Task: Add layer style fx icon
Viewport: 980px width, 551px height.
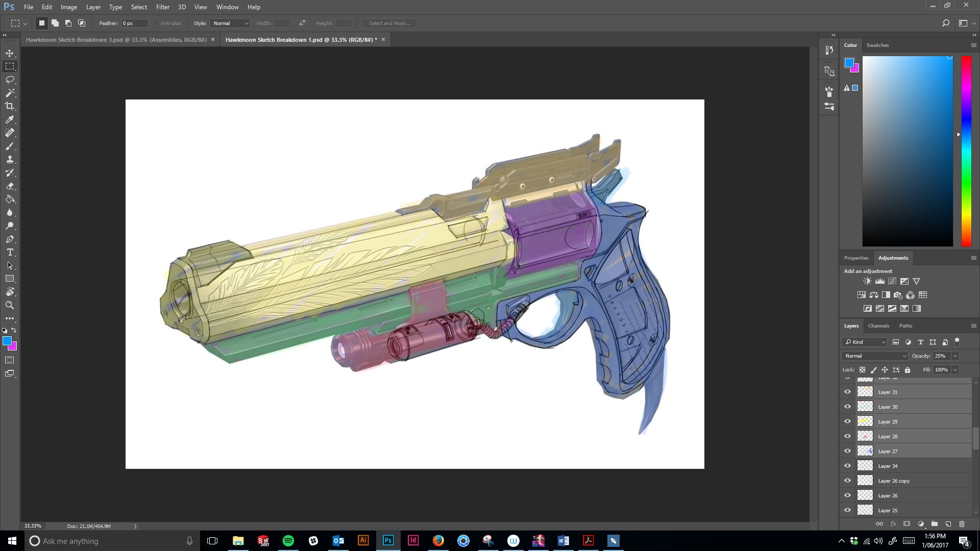Action: pos(893,523)
